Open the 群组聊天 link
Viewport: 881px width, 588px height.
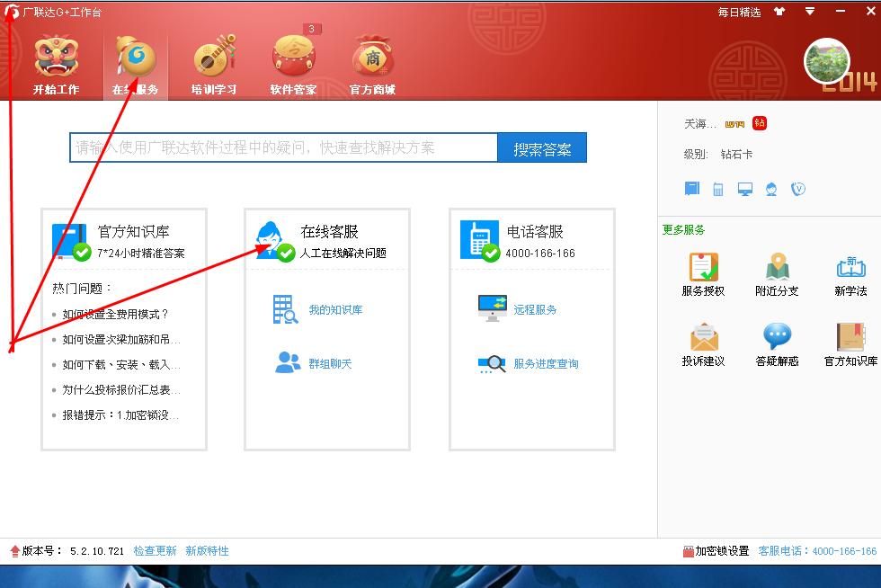(x=330, y=364)
